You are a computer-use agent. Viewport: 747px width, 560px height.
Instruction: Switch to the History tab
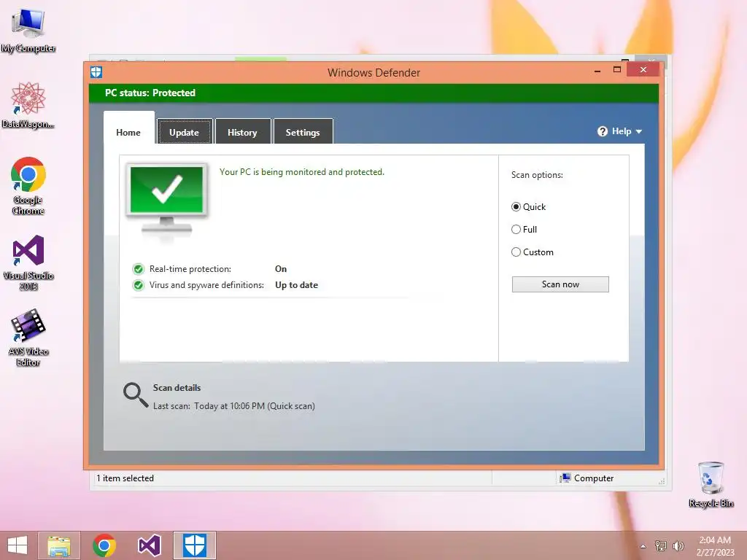(242, 133)
